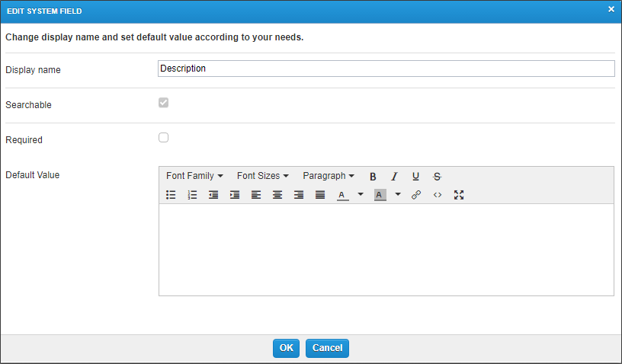This screenshot has height=364, width=622.
Task: Toggle bold formatting in the editor
Action: coord(373,176)
